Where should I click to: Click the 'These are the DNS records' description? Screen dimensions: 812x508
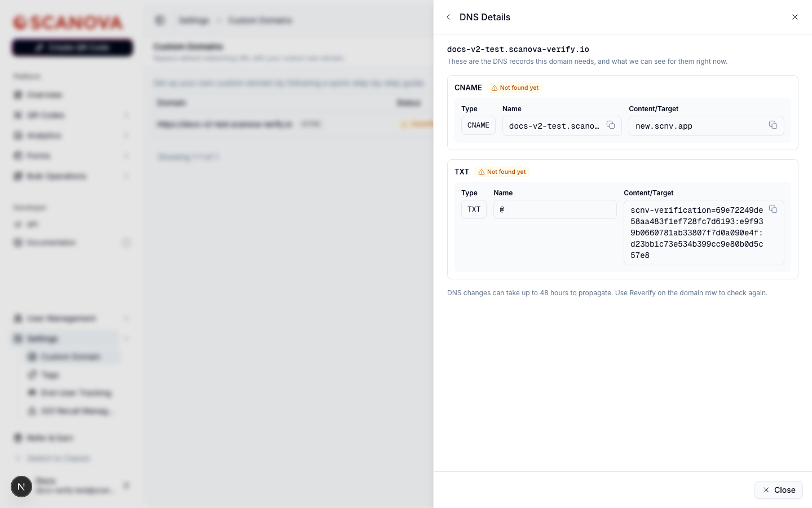point(587,62)
